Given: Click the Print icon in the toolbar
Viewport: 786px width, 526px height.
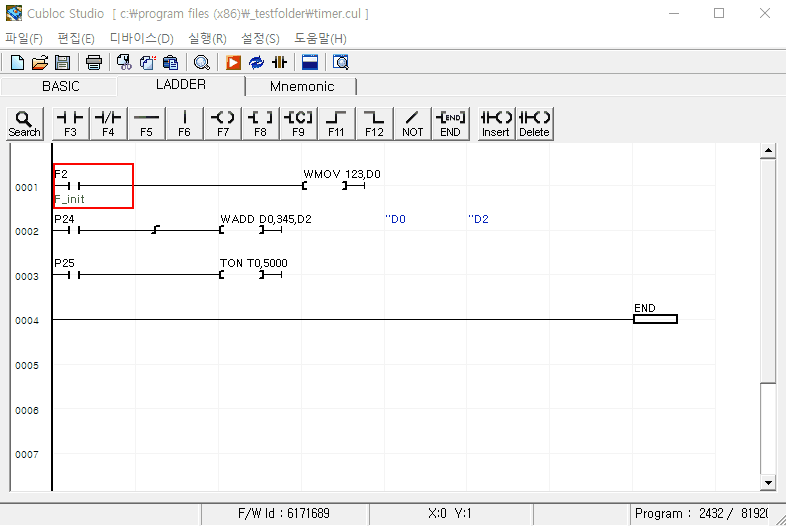Looking at the screenshot, I should click(93, 63).
